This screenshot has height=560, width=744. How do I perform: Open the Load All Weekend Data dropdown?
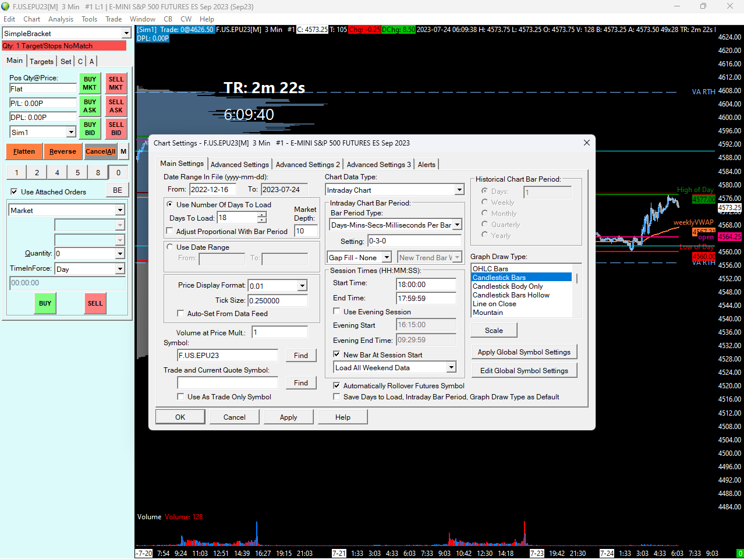point(451,367)
